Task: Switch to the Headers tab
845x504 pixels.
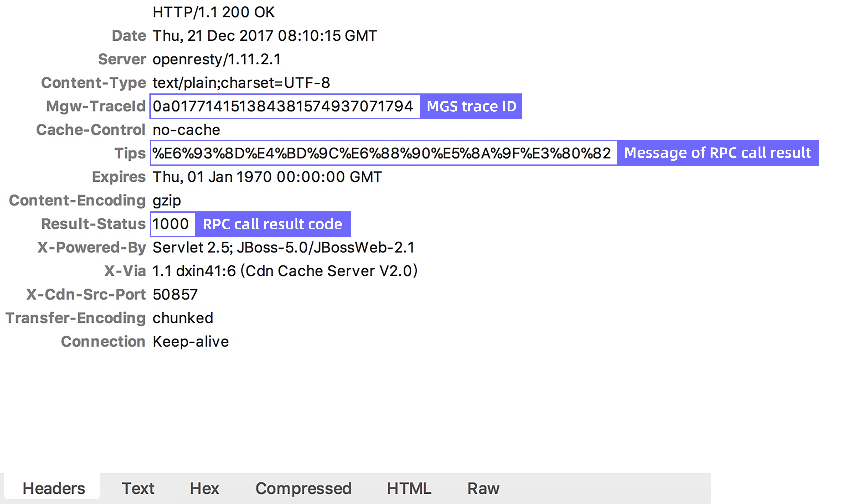Action: point(53,488)
